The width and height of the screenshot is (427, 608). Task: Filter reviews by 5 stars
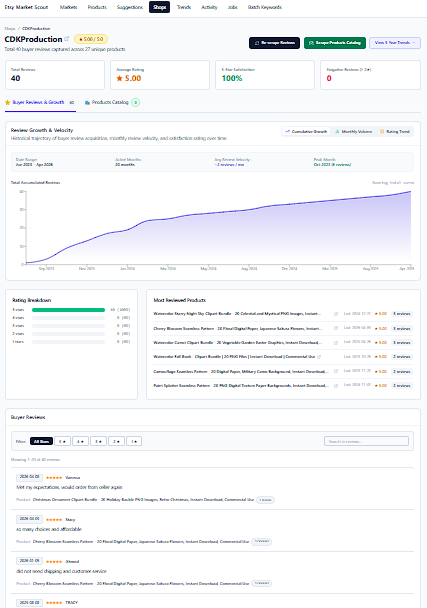click(62, 441)
